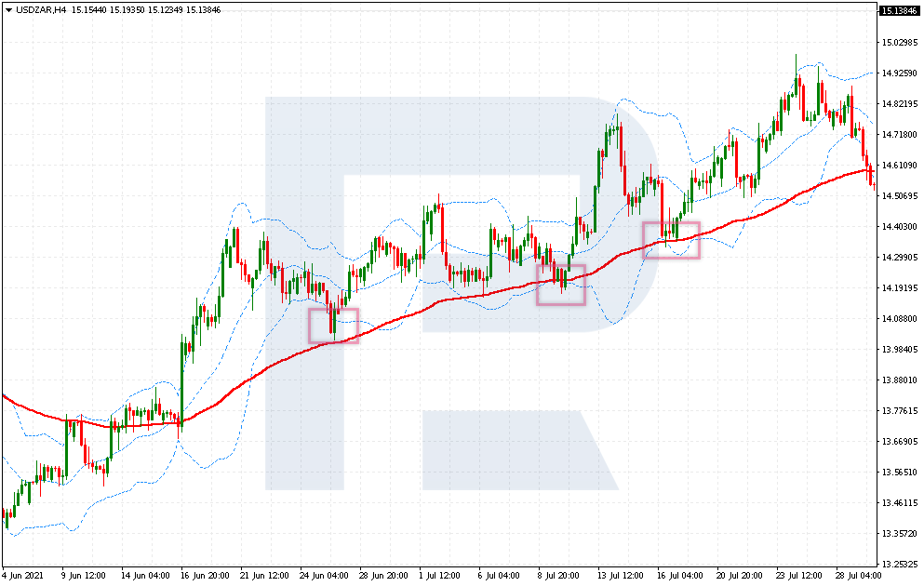
Task: Click price level 13.46115 on scale
Action: pyautogui.click(x=899, y=502)
